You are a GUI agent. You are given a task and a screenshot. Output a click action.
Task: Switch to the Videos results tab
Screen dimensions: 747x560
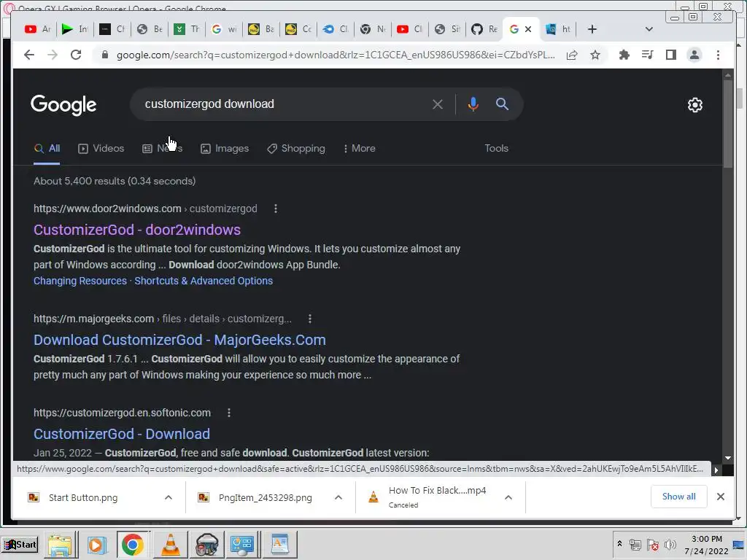tap(101, 149)
